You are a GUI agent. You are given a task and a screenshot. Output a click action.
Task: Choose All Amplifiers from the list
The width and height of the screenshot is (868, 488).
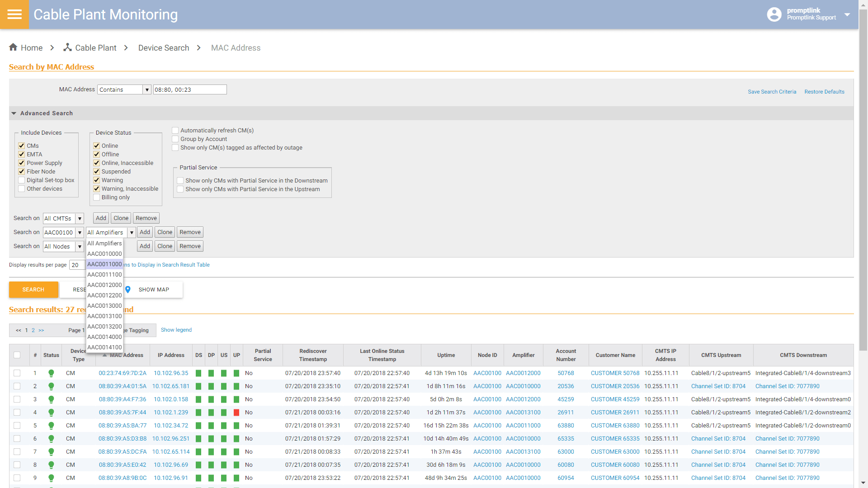pos(104,243)
